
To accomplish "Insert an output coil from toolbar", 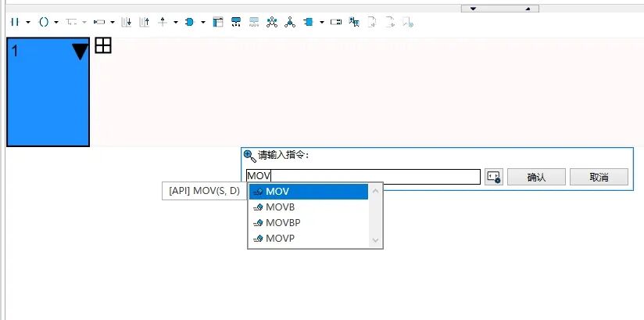I will point(44,22).
